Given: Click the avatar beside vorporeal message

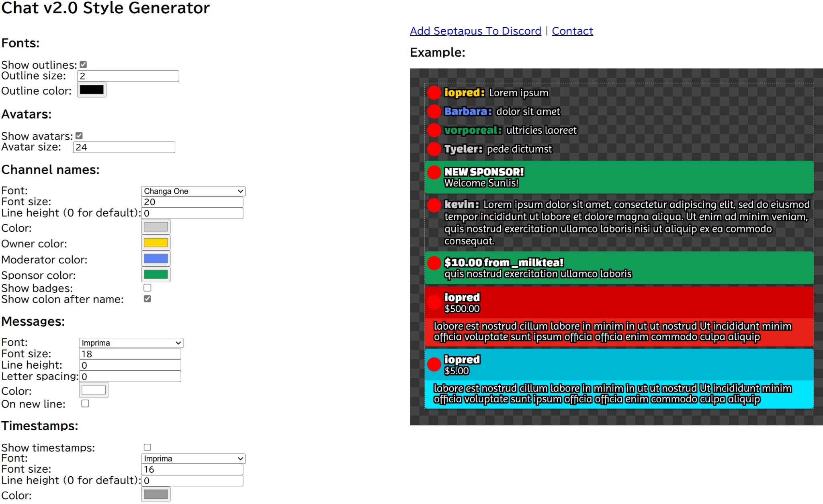Looking at the screenshot, I should pyautogui.click(x=434, y=130).
